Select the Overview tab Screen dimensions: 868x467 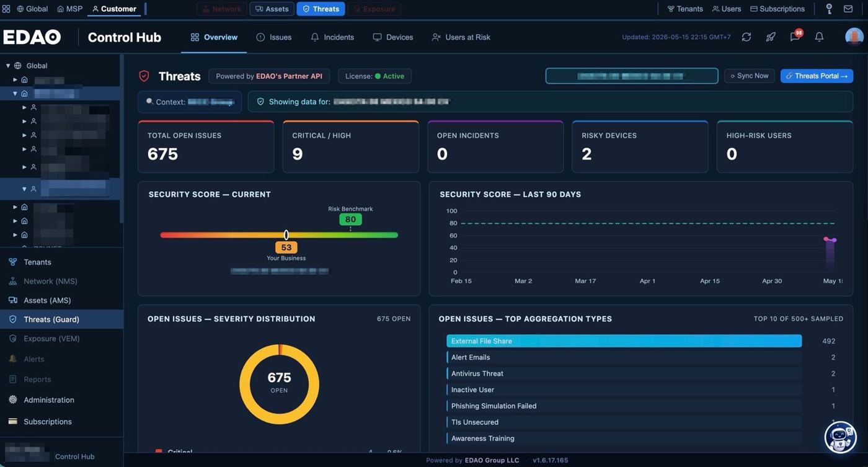[x=214, y=37]
